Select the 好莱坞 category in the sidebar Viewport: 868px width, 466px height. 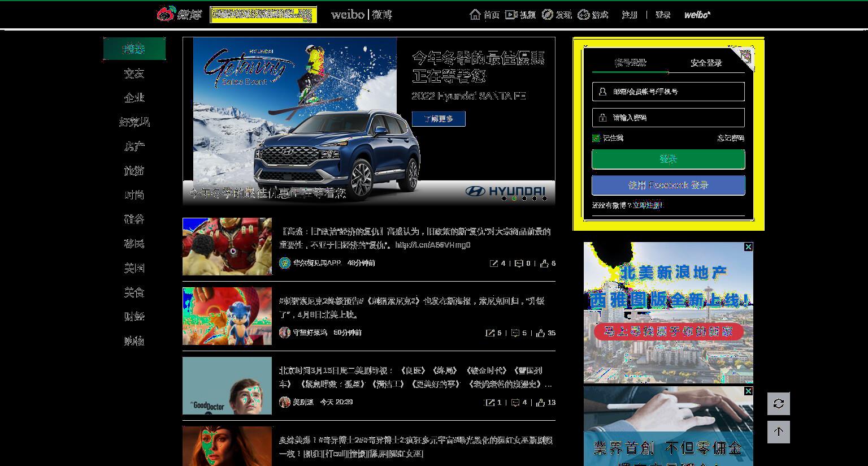tap(134, 122)
